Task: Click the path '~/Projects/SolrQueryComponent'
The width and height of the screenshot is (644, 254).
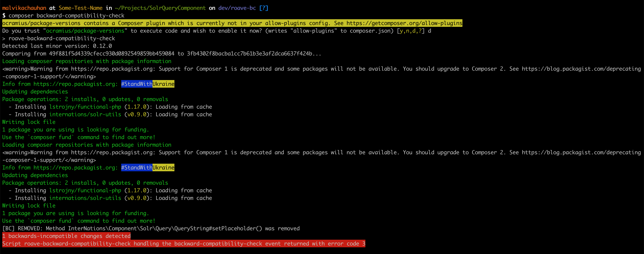Action: pos(160,8)
